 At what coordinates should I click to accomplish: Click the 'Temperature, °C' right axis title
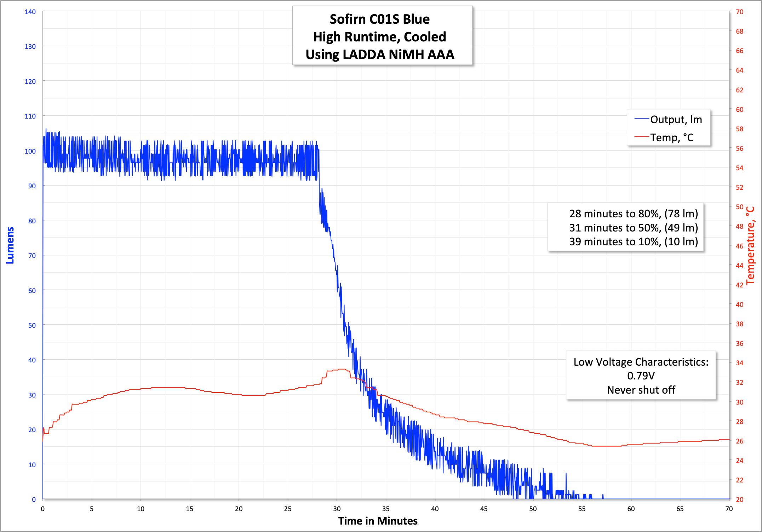(x=750, y=246)
